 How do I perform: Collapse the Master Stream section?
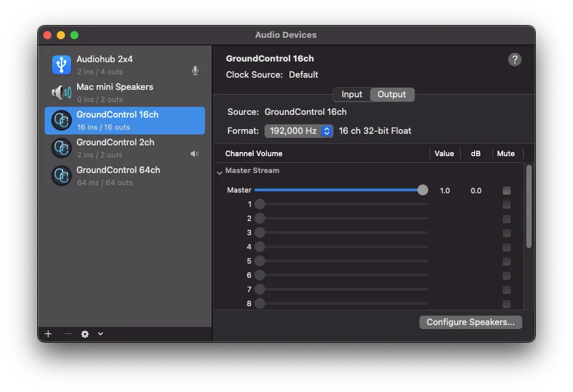[x=220, y=172]
